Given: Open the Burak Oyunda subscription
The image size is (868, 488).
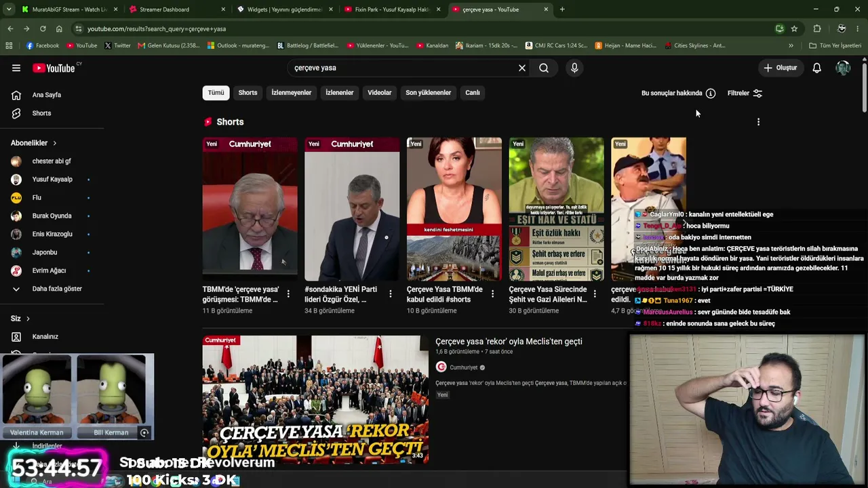Looking at the screenshot, I should pyautogui.click(x=52, y=216).
